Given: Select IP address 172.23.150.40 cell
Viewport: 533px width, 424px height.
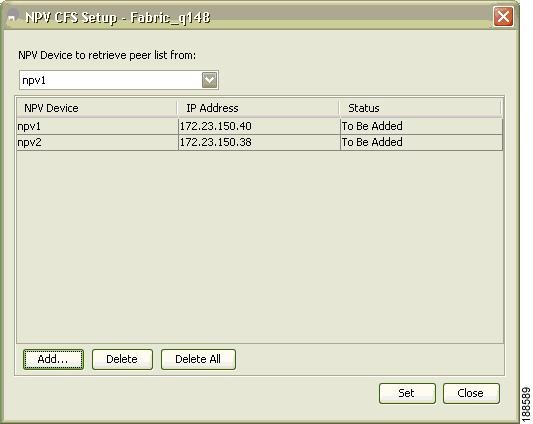Looking at the screenshot, I should click(259, 126).
